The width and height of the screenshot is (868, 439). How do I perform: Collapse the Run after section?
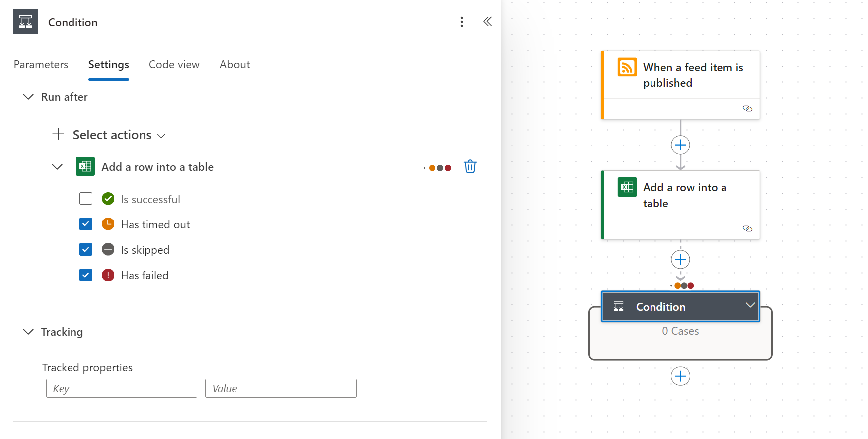pos(28,97)
